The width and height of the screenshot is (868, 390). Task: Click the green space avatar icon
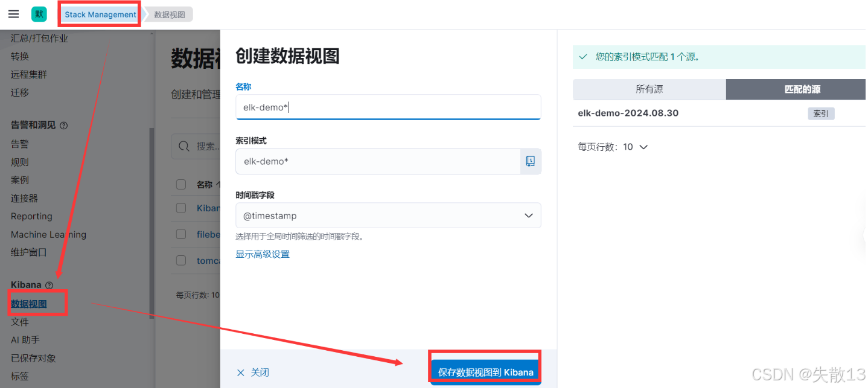[x=39, y=14]
